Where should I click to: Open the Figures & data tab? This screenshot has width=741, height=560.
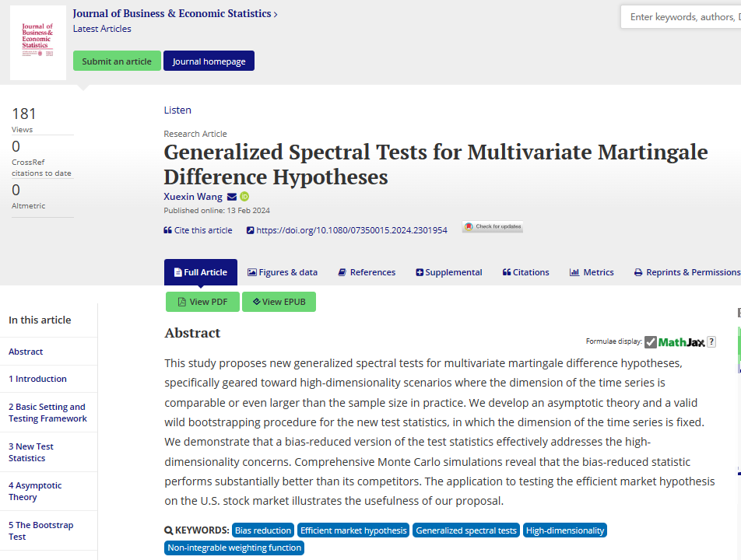coord(283,272)
